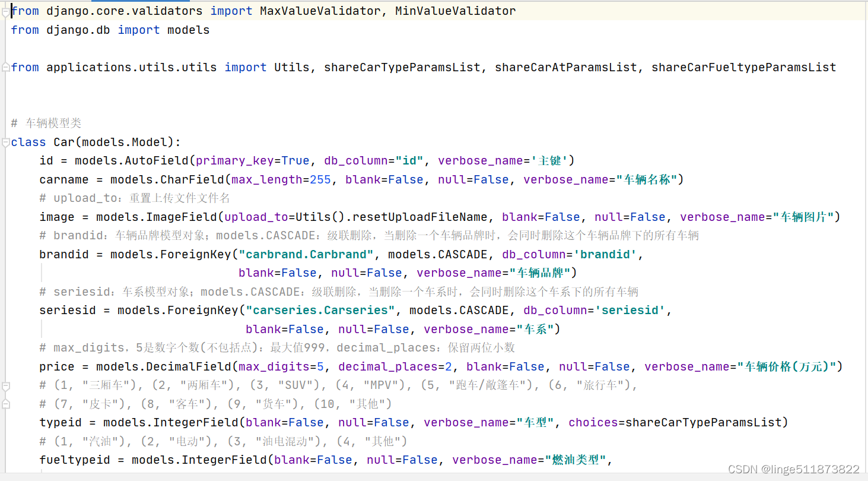Click the max_length=255 argument
868x481 pixels.
[x=281, y=179]
